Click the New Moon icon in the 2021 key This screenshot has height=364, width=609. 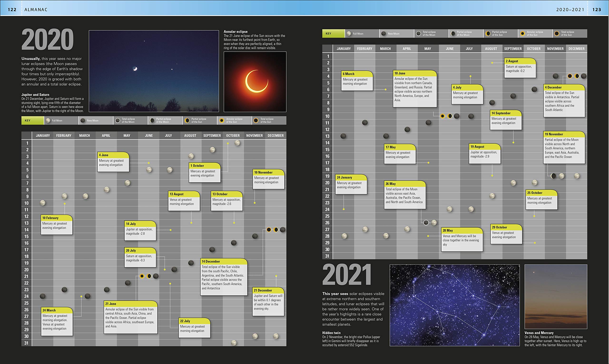click(x=384, y=34)
